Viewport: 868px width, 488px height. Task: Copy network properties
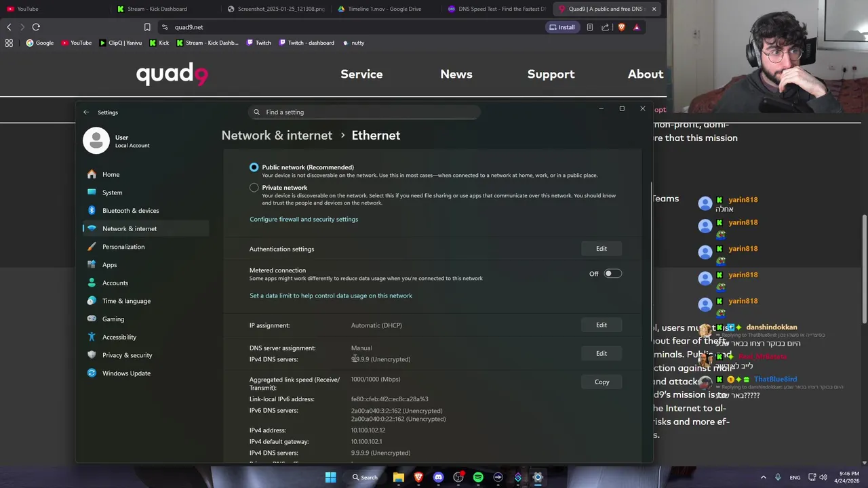pyautogui.click(x=601, y=382)
